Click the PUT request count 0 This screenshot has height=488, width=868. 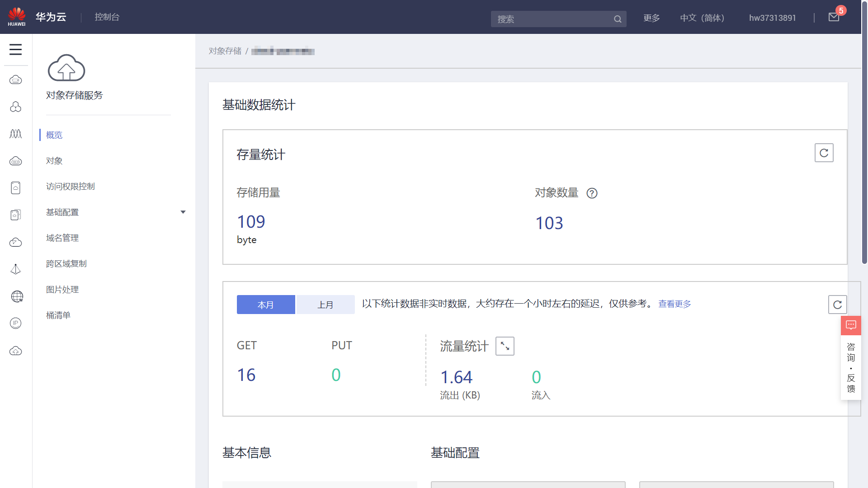336,375
